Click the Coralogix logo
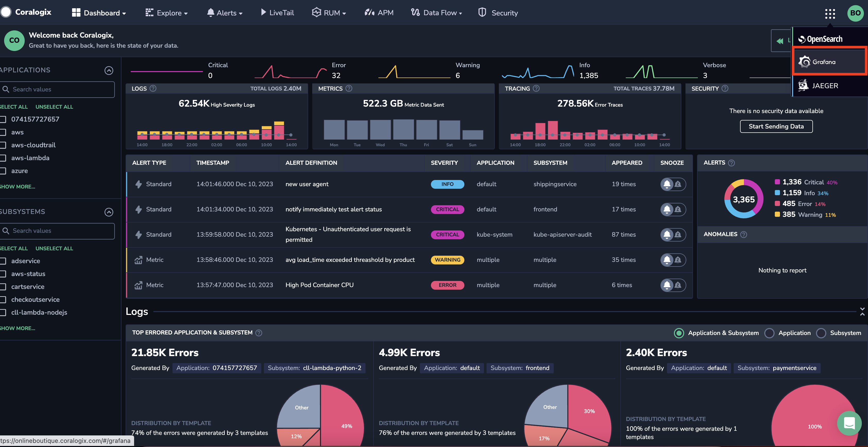The width and height of the screenshot is (868, 447). (x=26, y=12)
